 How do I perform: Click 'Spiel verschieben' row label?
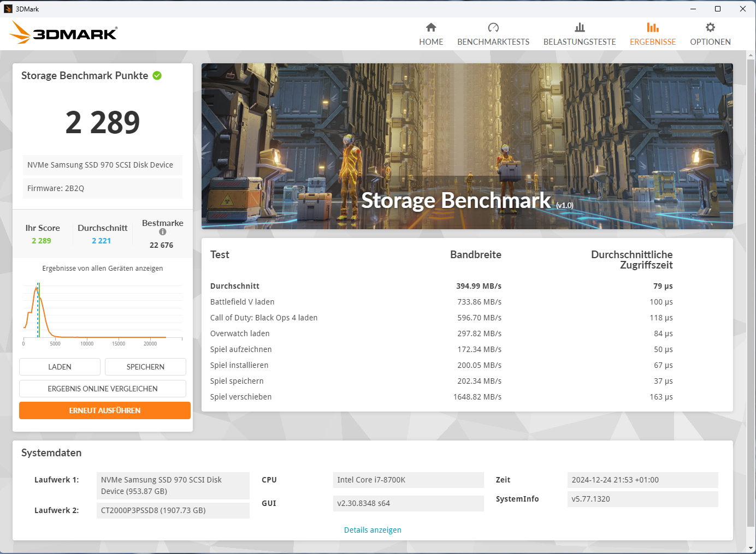(241, 397)
